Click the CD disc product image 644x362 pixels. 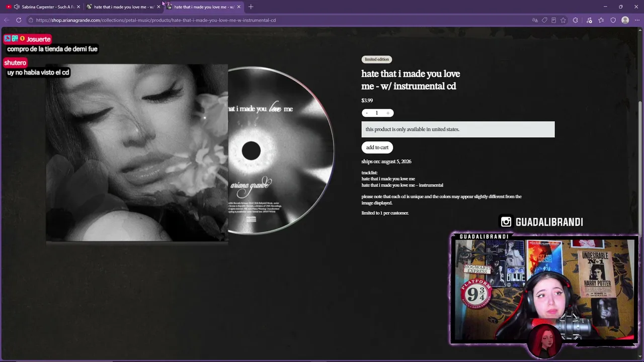coord(281,150)
